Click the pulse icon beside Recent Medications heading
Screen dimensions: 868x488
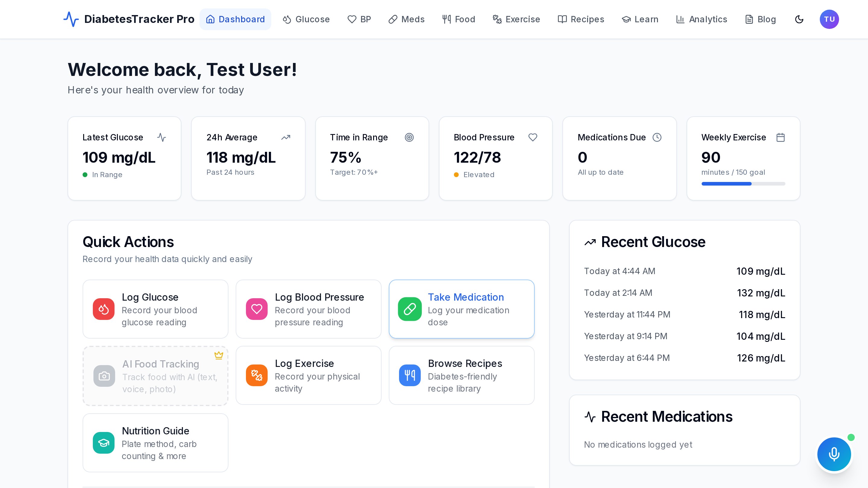coord(590,417)
